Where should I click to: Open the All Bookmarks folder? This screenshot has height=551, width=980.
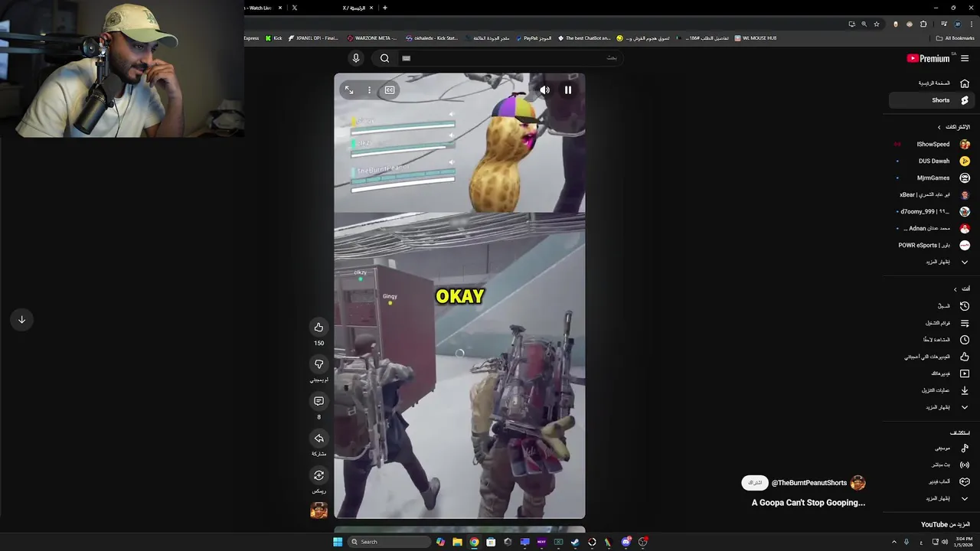tap(955, 37)
